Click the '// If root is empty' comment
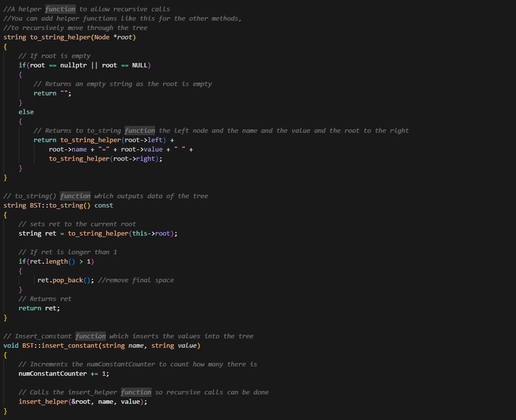The height and width of the screenshot is (420, 516). point(54,56)
